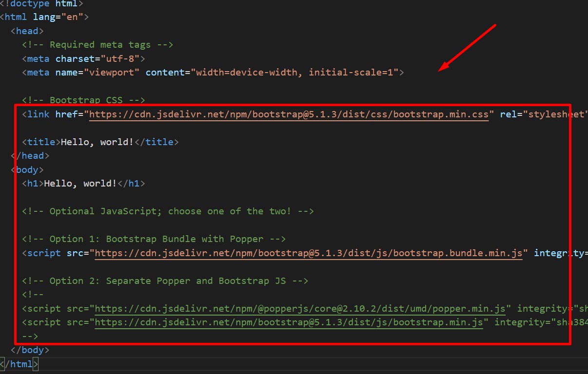Click the "Required meta tags" comment
Screen dimensions: 588x374
98,45
